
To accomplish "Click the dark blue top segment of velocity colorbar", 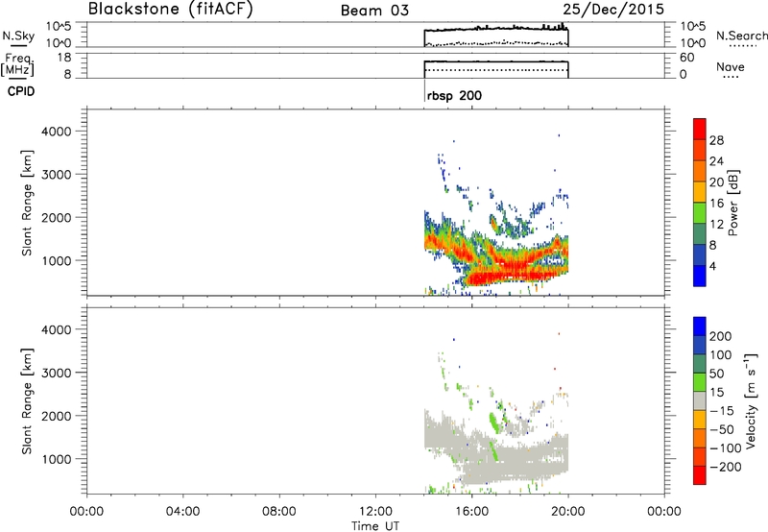I will click(700, 326).
